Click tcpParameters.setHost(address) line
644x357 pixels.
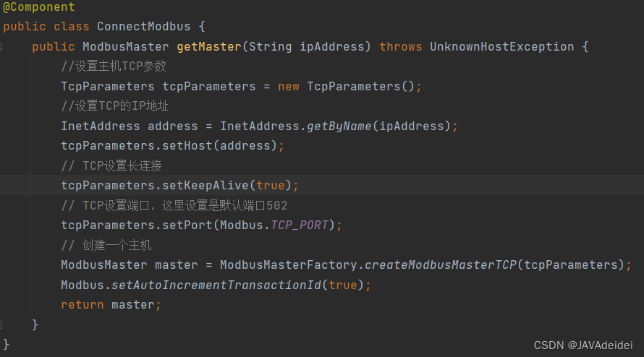point(172,146)
